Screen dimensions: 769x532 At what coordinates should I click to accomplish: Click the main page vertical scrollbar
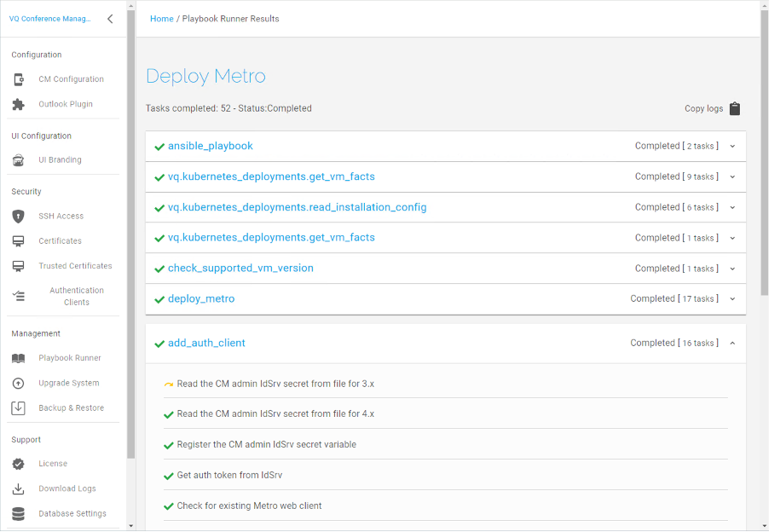click(x=764, y=152)
